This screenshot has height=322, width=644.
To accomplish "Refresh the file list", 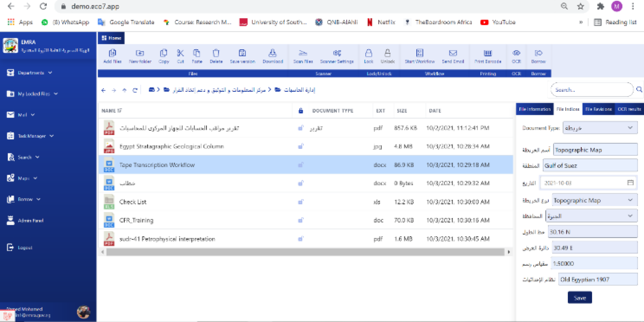I will click(135, 90).
